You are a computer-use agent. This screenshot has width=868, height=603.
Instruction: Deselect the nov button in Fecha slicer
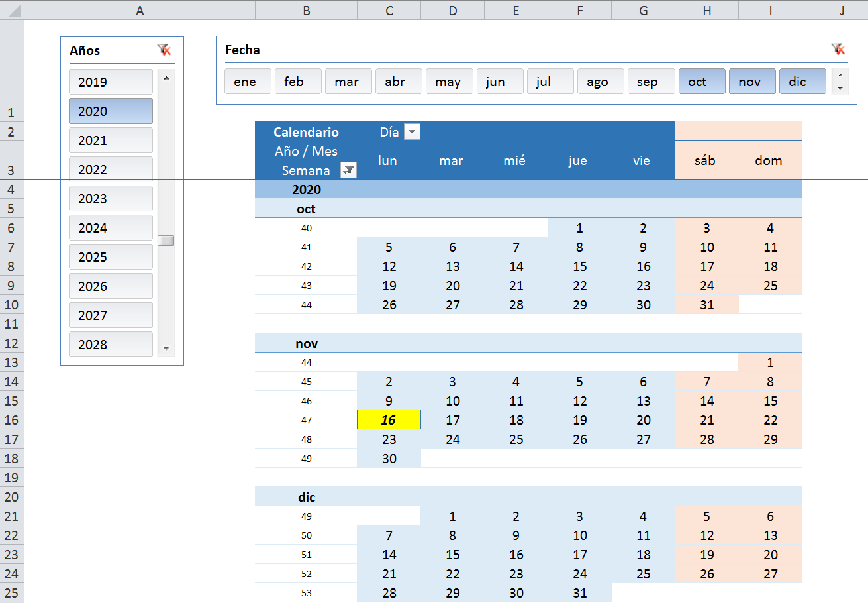click(752, 81)
